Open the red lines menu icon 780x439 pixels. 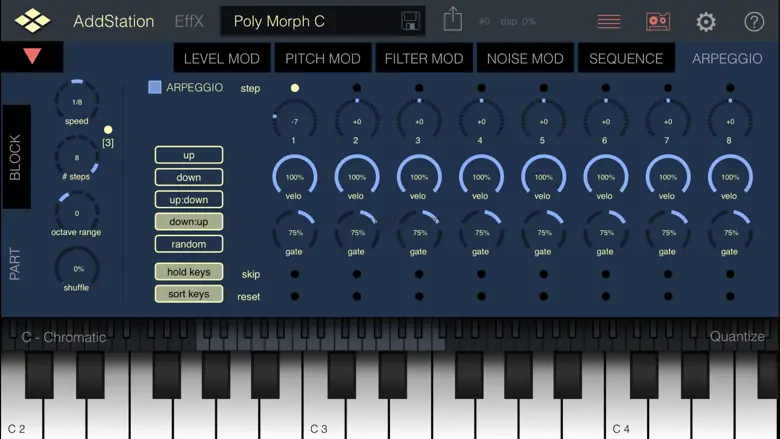608,21
